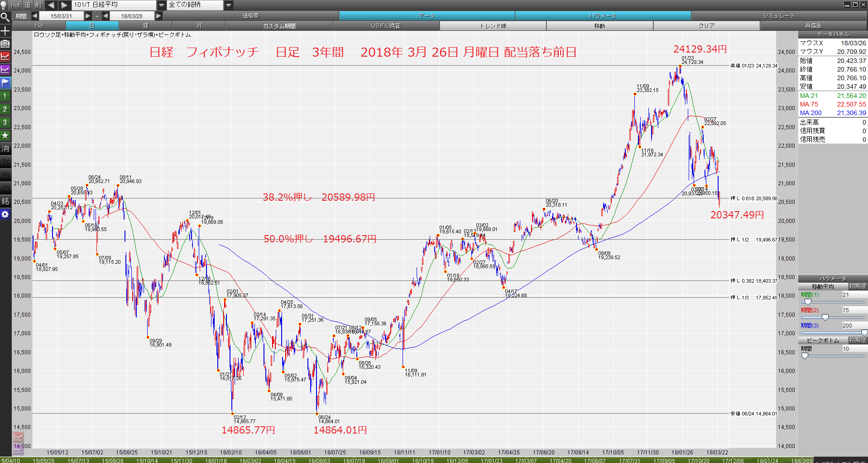Screen dimensions: 868x463
Task: Click the 移動平均 section label
Action: (x=823, y=286)
